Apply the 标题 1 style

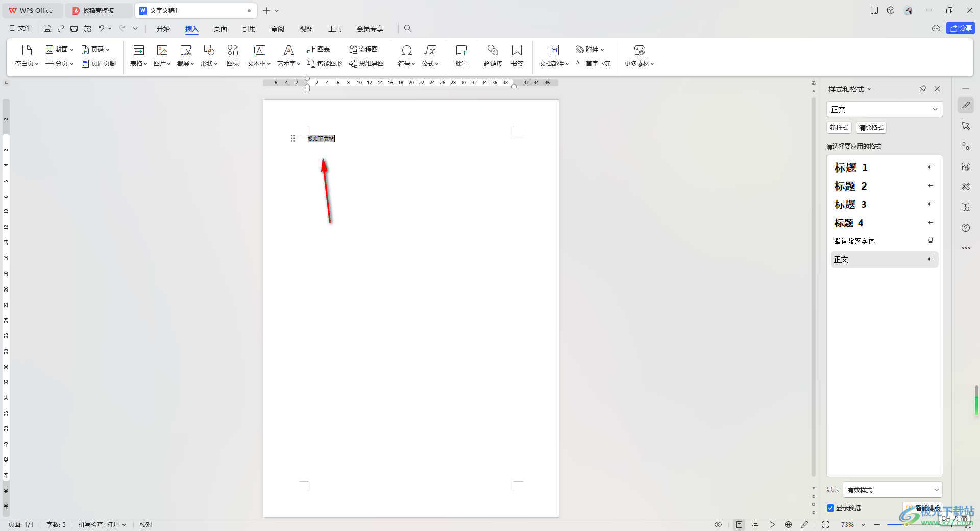pos(885,167)
